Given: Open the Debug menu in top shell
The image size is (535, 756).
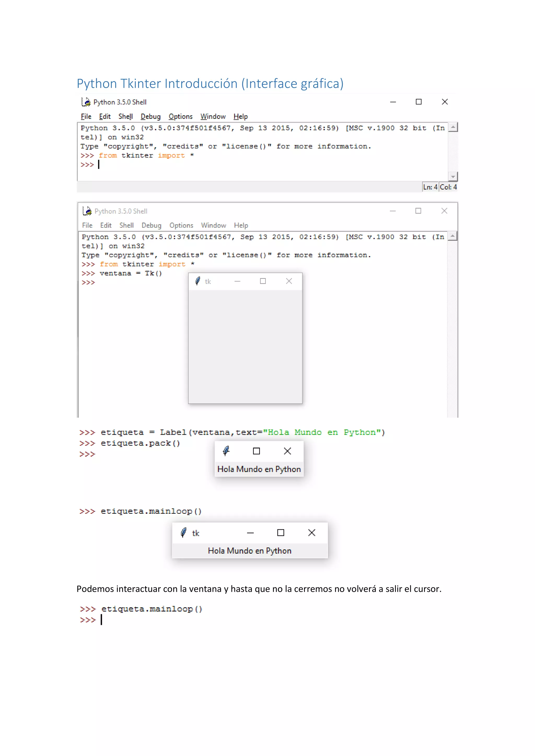Looking at the screenshot, I should (x=150, y=116).
